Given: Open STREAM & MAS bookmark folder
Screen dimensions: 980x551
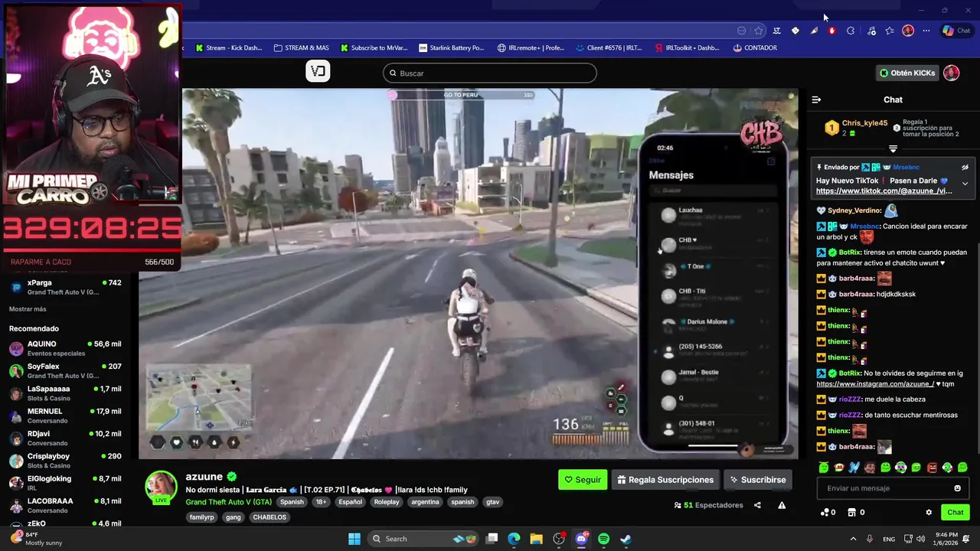Looking at the screenshot, I should coord(301,47).
